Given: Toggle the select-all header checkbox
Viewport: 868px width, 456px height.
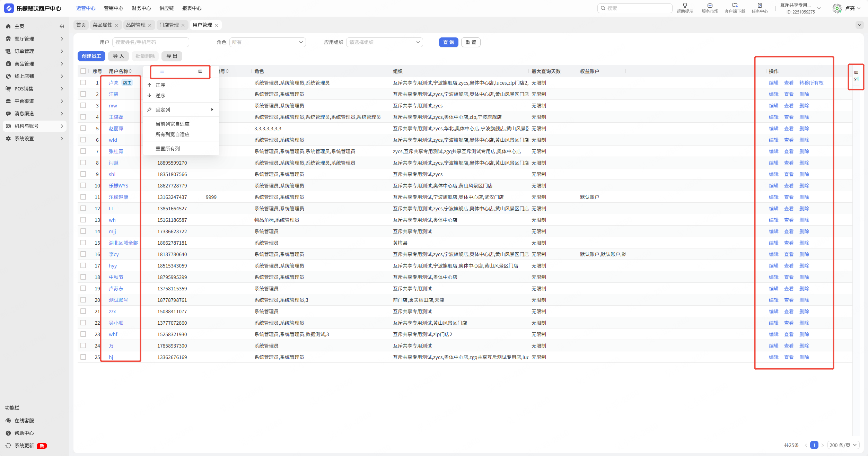Looking at the screenshot, I should point(83,71).
